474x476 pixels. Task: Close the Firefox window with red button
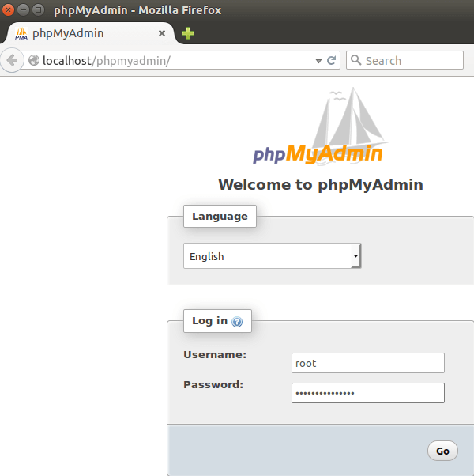click(8, 10)
